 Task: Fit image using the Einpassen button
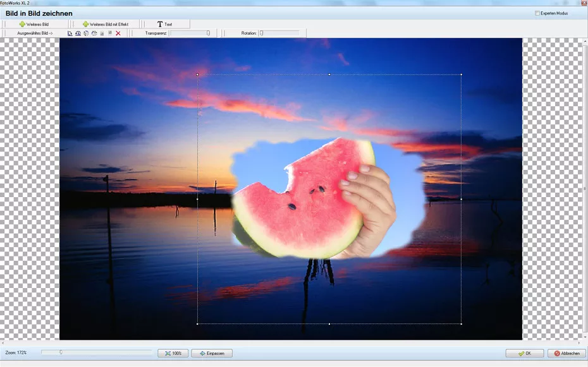coord(212,353)
